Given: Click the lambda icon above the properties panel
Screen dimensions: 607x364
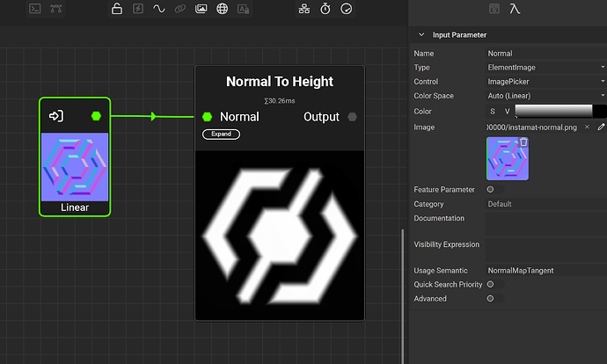Looking at the screenshot, I should (514, 9).
